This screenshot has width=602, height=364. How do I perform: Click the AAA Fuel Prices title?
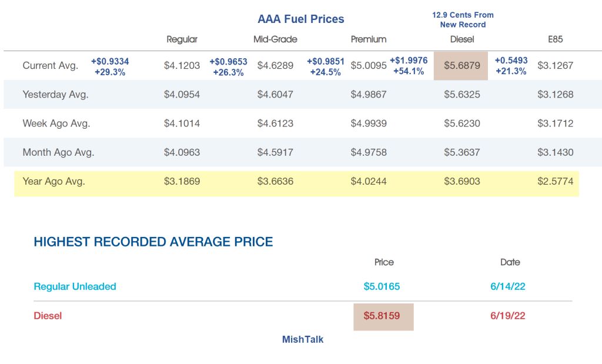(x=300, y=19)
